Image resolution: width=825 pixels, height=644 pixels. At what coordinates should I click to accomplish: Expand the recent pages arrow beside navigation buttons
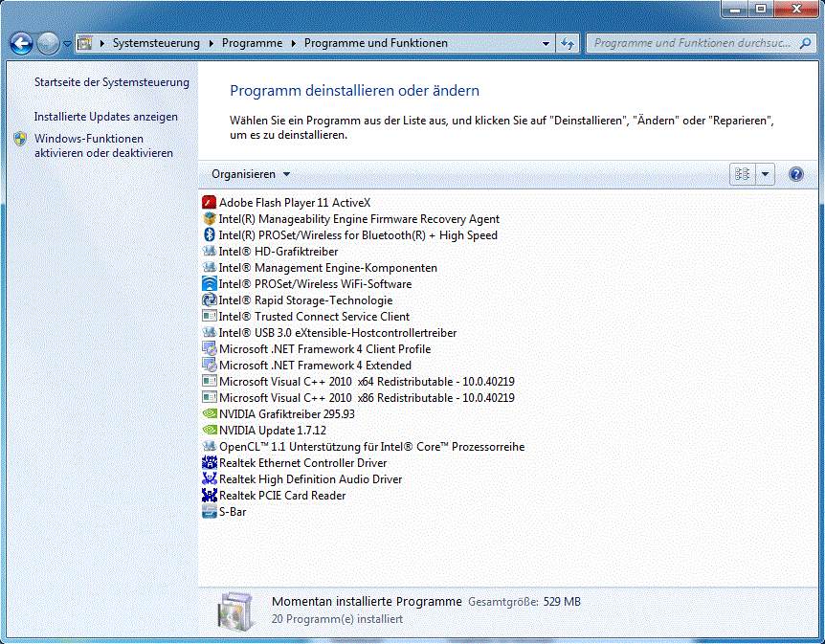click(67, 43)
